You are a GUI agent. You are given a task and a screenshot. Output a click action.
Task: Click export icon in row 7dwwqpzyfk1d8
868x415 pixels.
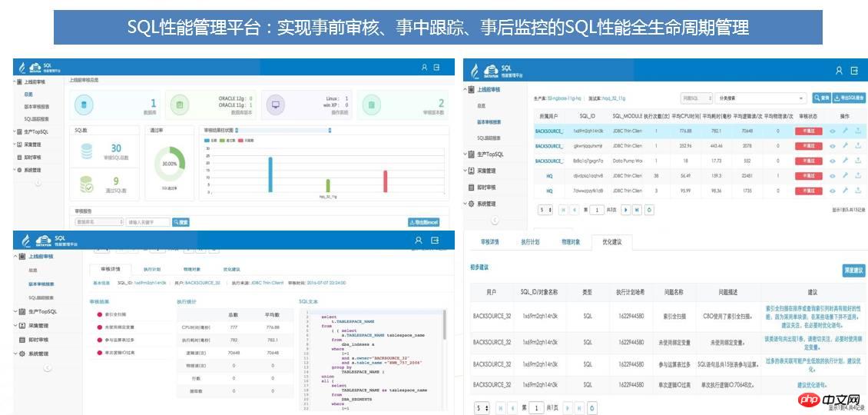pos(858,191)
